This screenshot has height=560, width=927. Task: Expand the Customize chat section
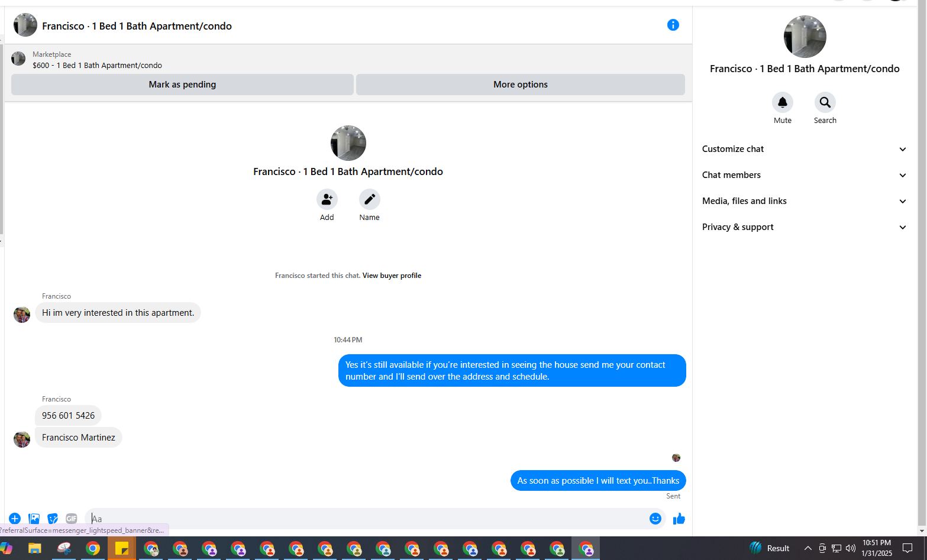point(805,149)
